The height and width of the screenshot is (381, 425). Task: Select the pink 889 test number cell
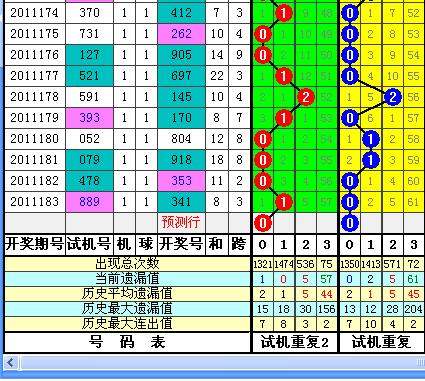(x=89, y=202)
